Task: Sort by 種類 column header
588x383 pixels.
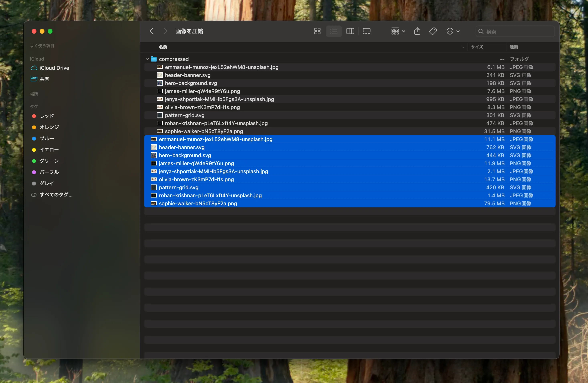Action: click(514, 47)
